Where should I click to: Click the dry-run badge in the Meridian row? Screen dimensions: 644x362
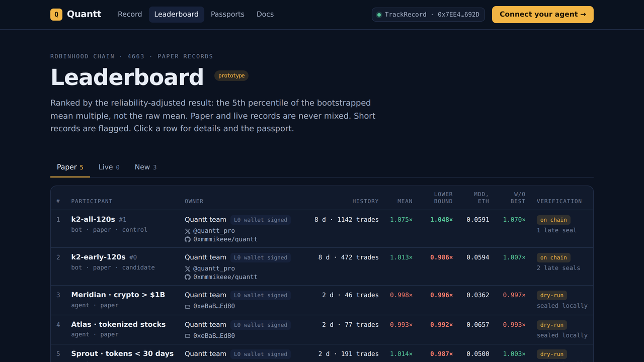[552, 295]
